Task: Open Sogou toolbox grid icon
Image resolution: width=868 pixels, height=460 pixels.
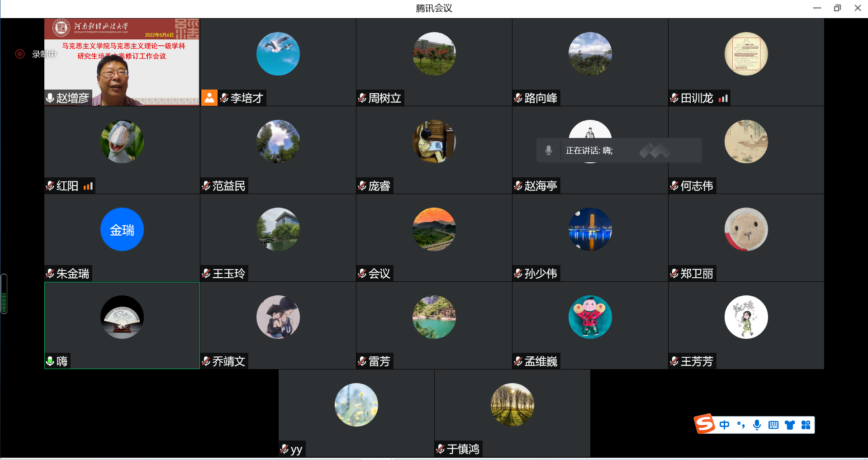Action: (x=806, y=425)
